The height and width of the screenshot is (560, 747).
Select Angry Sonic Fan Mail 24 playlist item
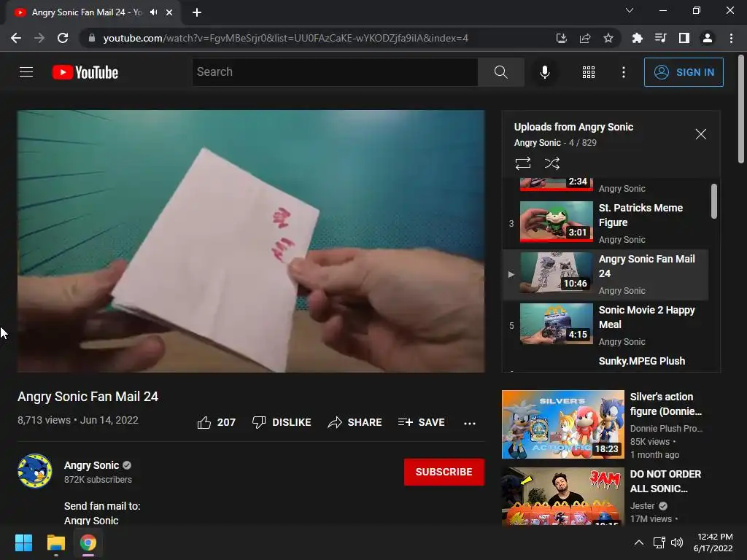point(605,274)
